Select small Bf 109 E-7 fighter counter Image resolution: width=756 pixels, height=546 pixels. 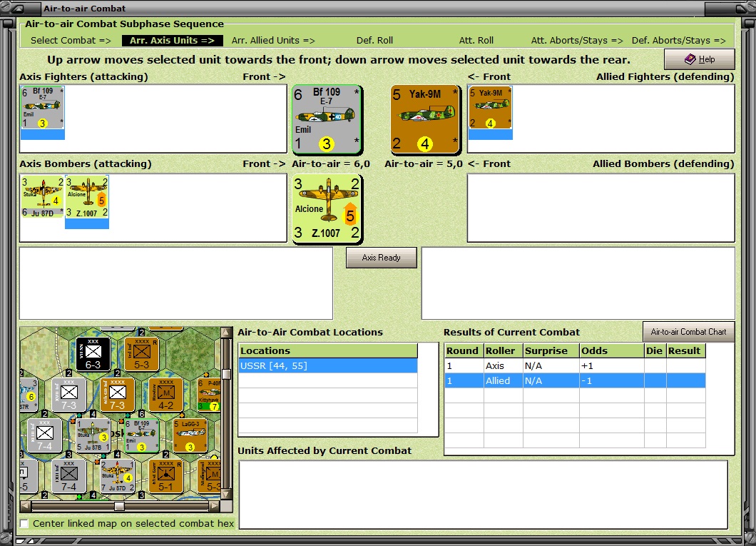[x=42, y=108]
